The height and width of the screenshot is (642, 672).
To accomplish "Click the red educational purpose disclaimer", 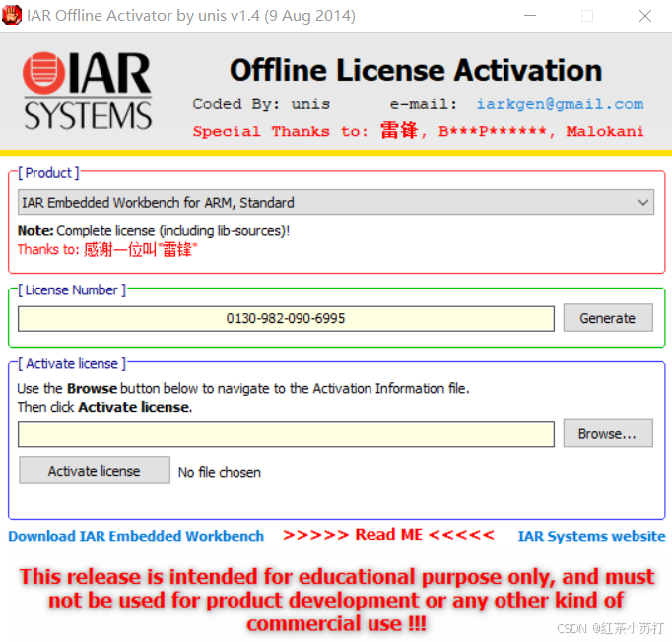I will (x=337, y=600).
